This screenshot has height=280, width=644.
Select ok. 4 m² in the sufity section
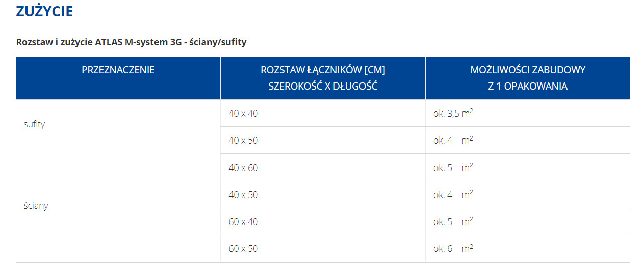tap(453, 140)
